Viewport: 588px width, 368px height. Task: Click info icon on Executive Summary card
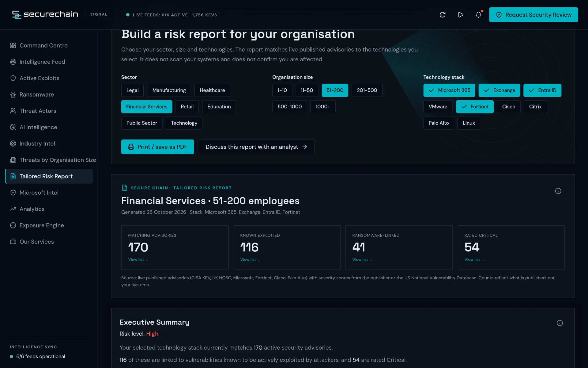pos(560,323)
